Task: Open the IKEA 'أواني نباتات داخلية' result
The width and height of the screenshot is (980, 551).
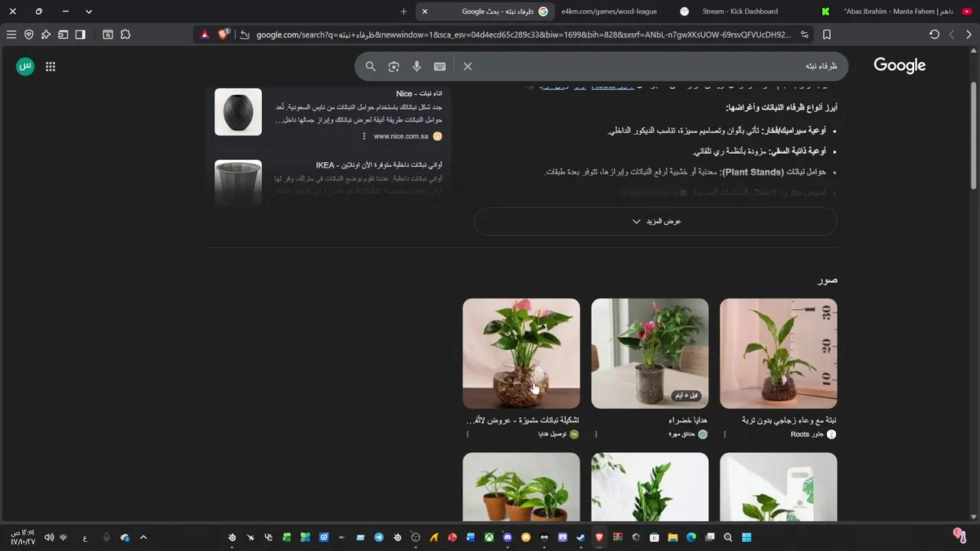Action: 378,165
